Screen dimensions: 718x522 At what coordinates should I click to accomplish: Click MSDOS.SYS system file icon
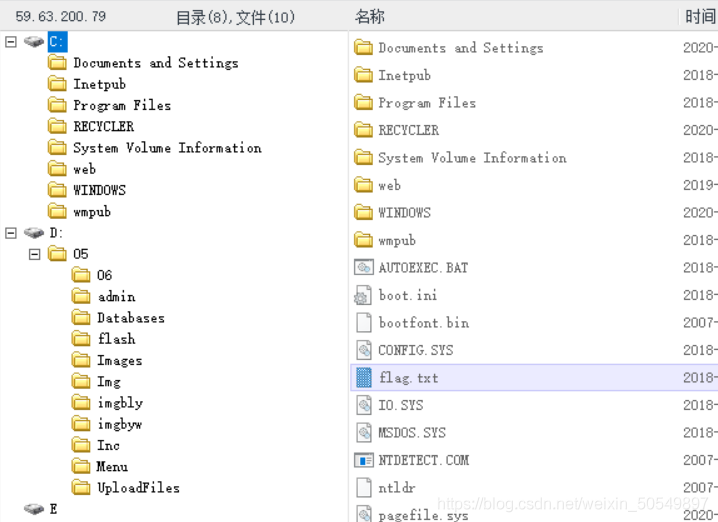364,432
